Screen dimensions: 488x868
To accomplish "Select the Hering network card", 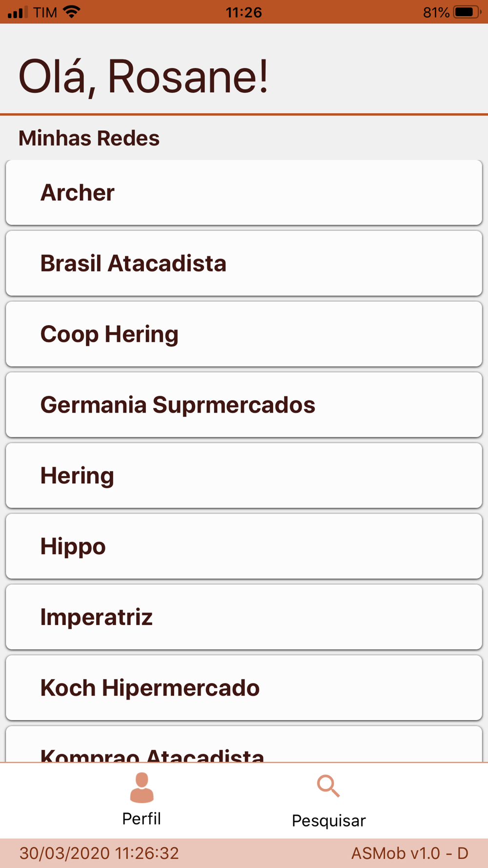I will pos(244,475).
